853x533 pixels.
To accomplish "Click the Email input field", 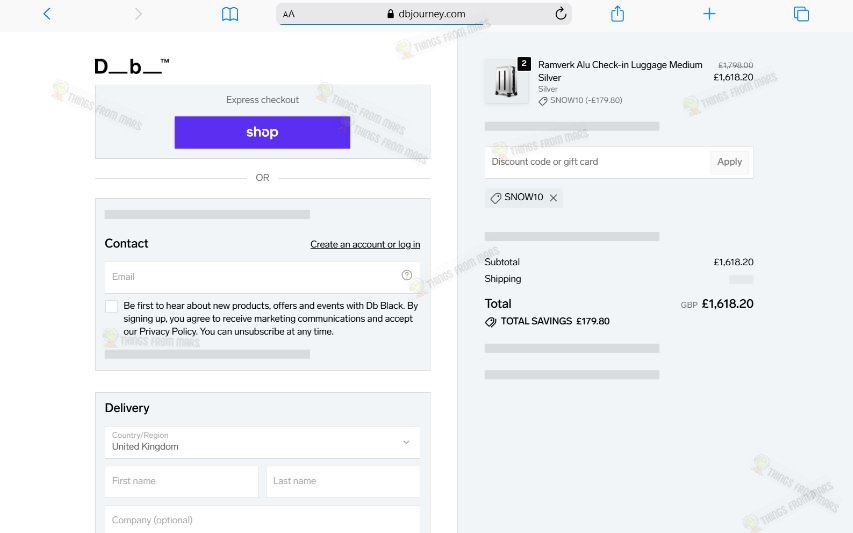I will (263, 277).
